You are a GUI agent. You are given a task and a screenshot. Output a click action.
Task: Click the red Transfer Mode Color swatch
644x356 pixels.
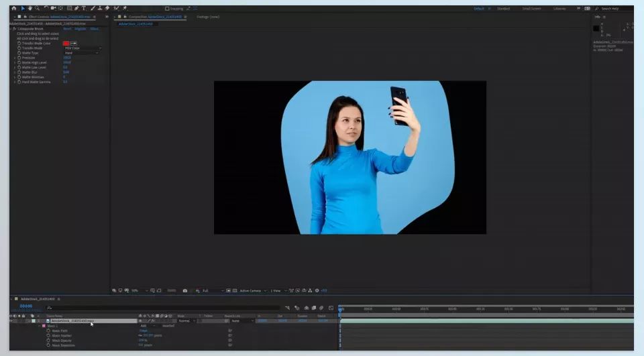(x=66, y=43)
